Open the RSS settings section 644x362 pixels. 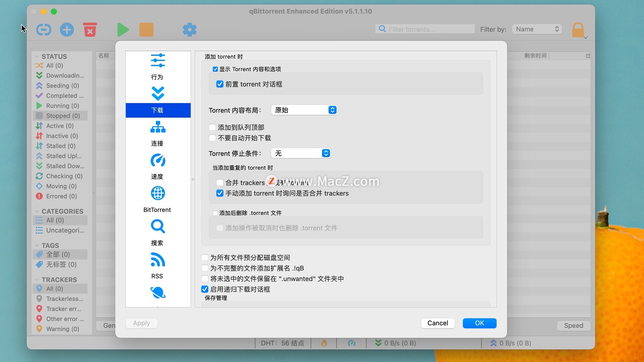(x=157, y=266)
